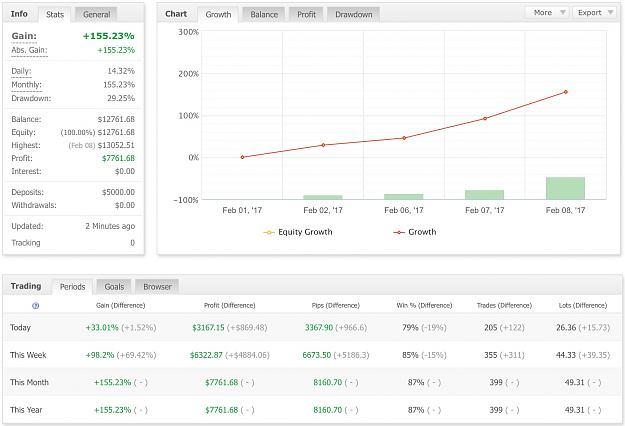Click the Feb 07 green profit bar
The width and height of the screenshot is (625, 426).
[484, 194]
